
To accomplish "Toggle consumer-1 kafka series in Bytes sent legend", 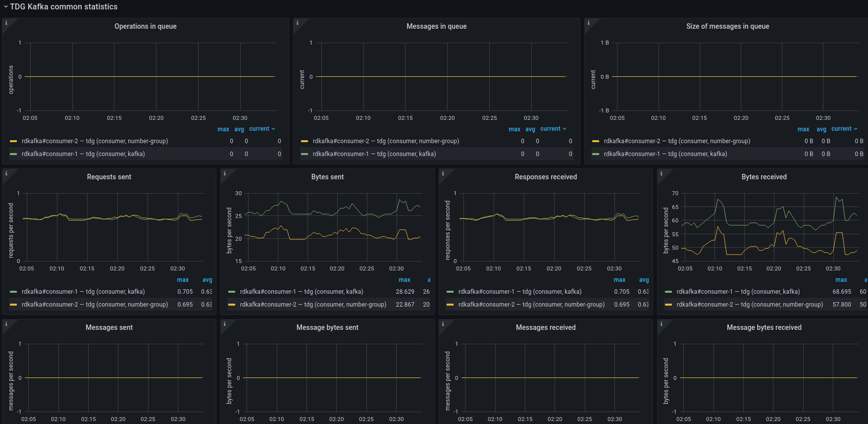I will point(301,292).
